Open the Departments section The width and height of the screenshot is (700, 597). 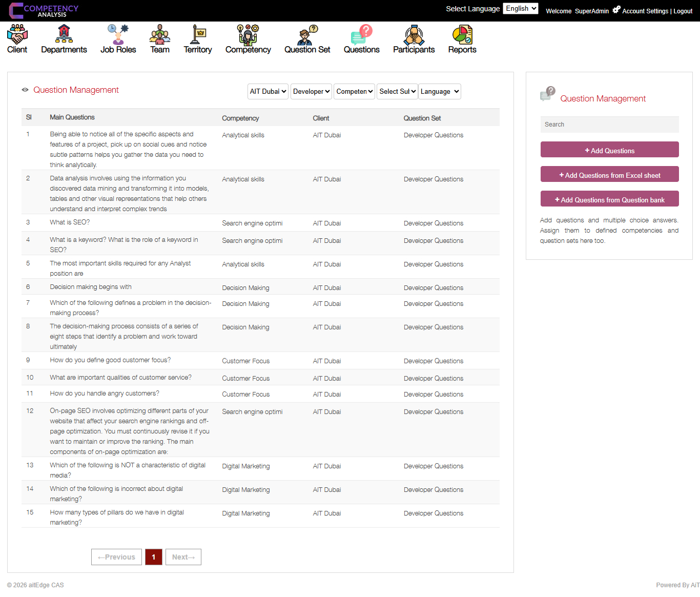coord(64,38)
